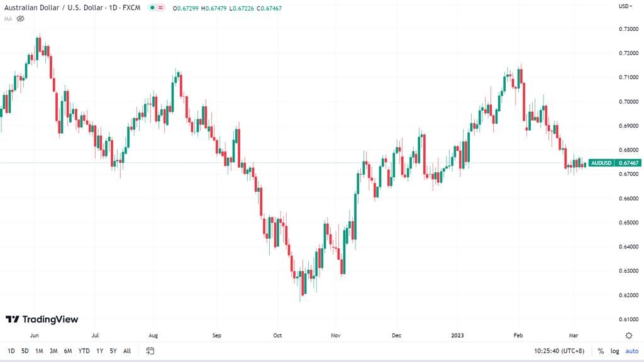Click the 0.65000 price axis label
Image resolution: width=644 pixels, height=362 pixels.
click(629, 222)
